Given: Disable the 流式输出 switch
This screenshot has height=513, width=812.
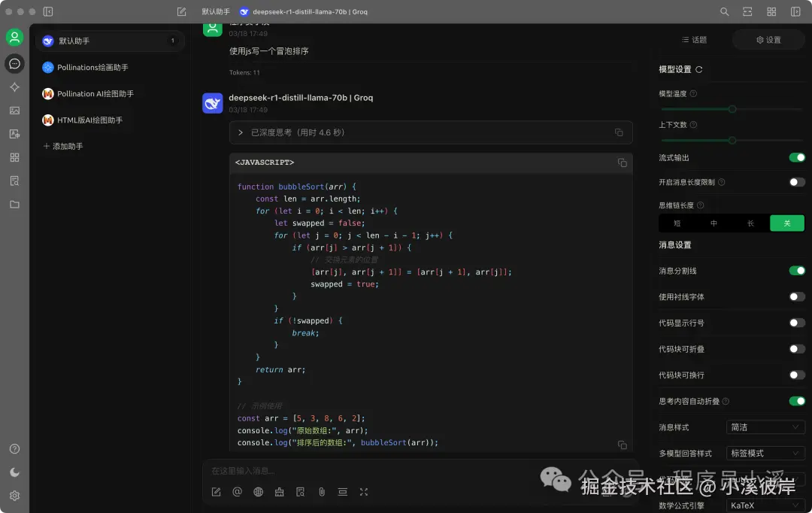Looking at the screenshot, I should coord(797,157).
